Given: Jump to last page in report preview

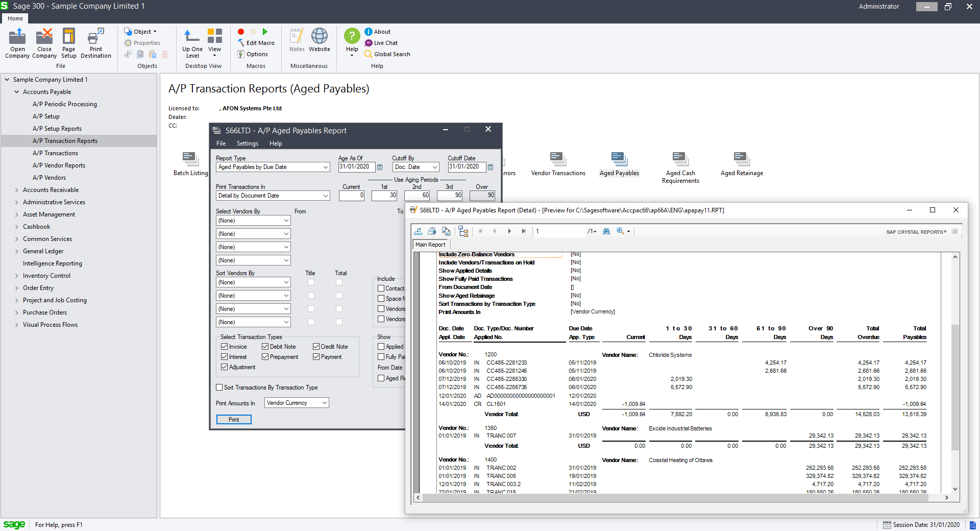Looking at the screenshot, I should pos(524,231).
